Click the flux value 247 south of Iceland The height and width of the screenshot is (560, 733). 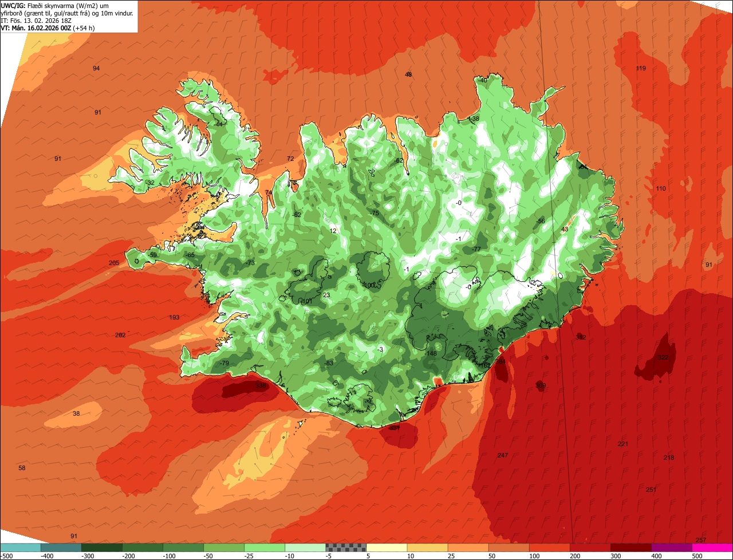(503, 455)
